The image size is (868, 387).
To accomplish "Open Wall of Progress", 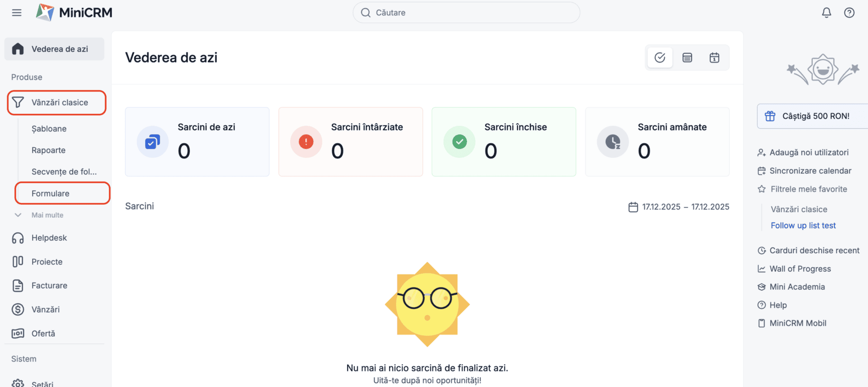I will (800, 269).
